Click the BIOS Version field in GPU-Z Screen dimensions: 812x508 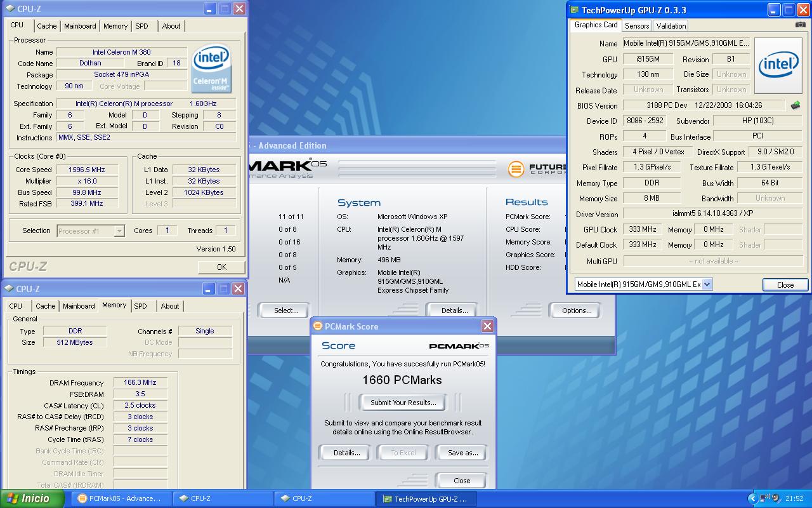(704, 105)
